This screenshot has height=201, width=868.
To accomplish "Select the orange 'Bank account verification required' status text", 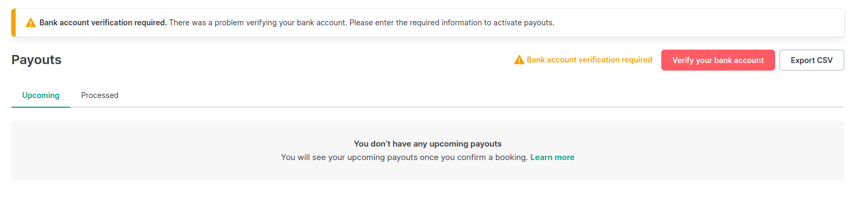I will 589,60.
